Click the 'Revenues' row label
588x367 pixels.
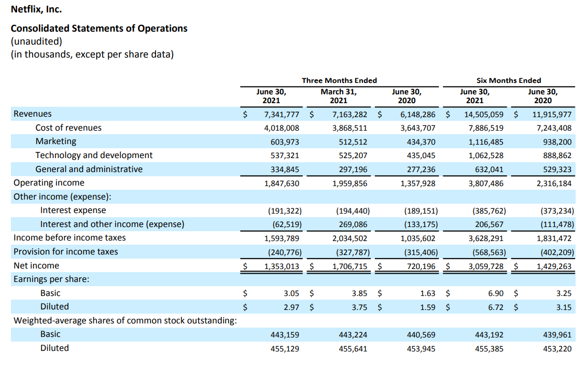[x=33, y=114]
